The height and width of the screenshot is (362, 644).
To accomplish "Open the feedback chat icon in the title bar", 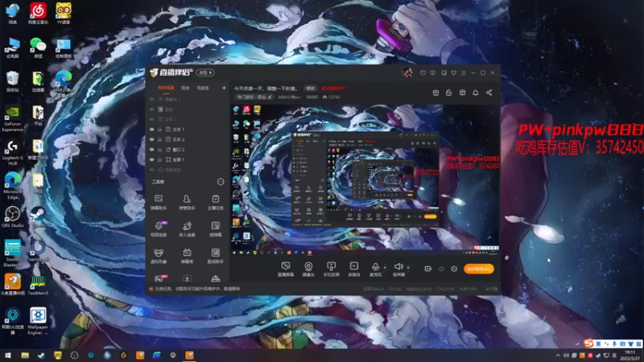I will [432, 72].
